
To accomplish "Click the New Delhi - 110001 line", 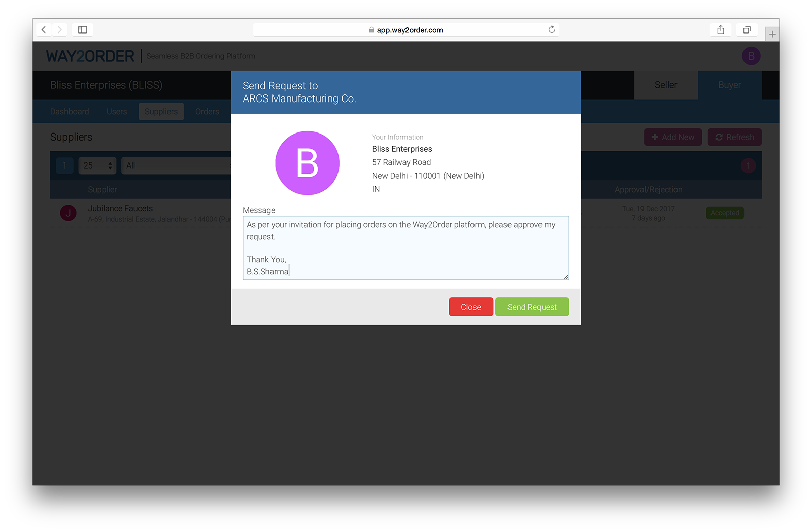I will click(428, 176).
